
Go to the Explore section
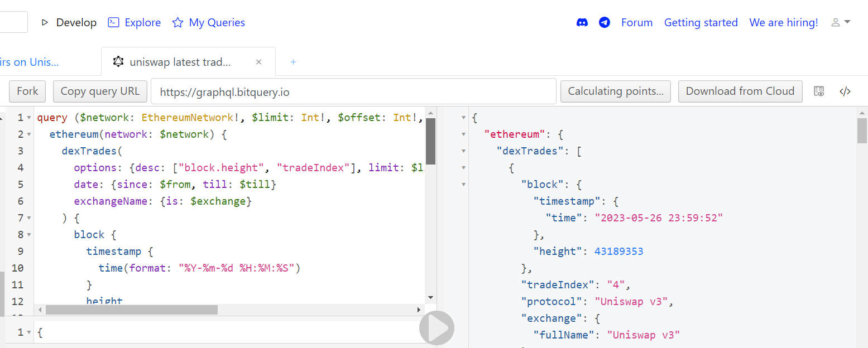pos(135,23)
